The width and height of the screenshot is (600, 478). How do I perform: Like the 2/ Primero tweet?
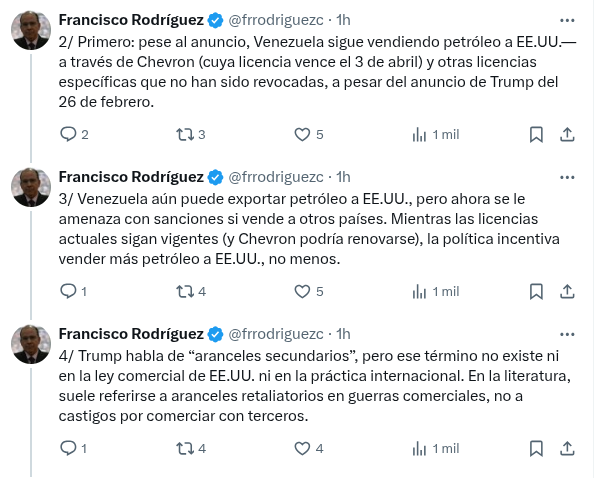(302, 134)
